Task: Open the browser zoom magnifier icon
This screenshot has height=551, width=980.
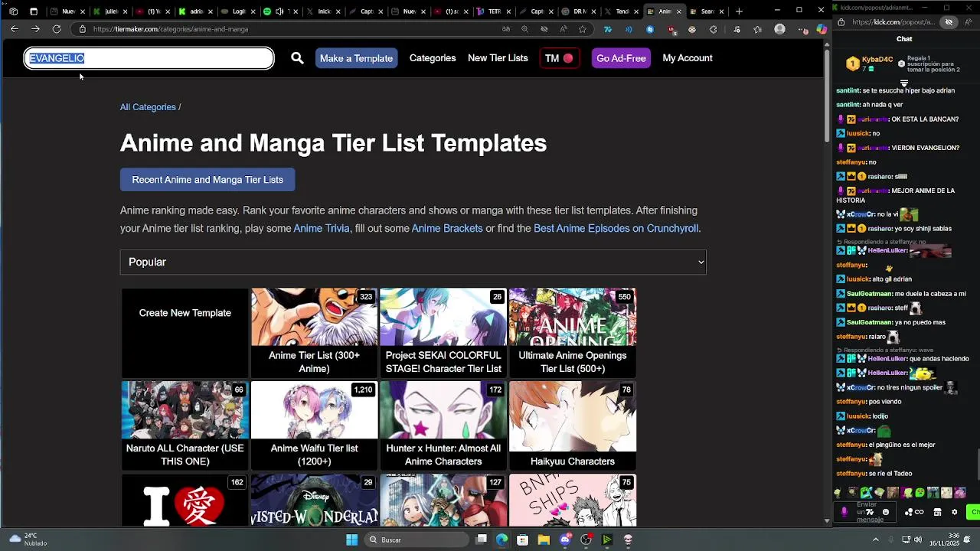Action: pyautogui.click(x=524, y=29)
